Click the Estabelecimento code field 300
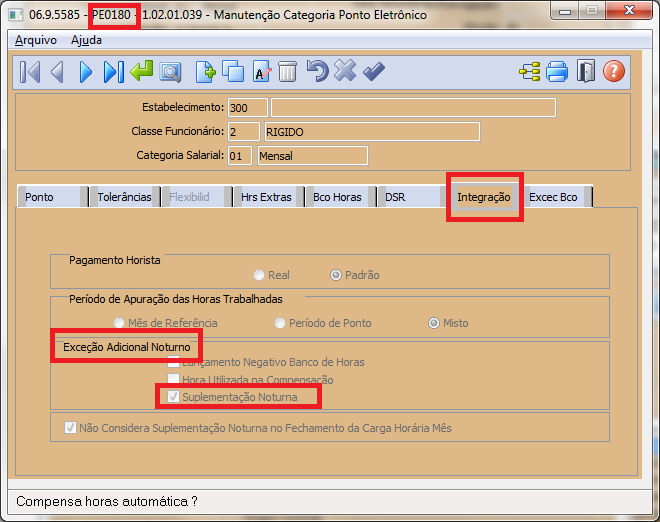Image resolution: width=660 pixels, height=522 pixels. point(248,108)
